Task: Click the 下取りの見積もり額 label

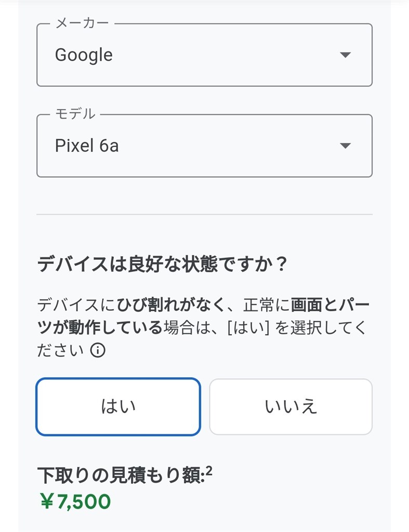Action: (x=121, y=475)
